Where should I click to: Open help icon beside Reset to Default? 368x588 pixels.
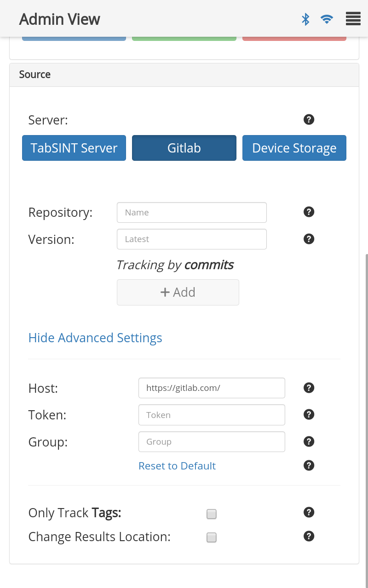[309, 465]
